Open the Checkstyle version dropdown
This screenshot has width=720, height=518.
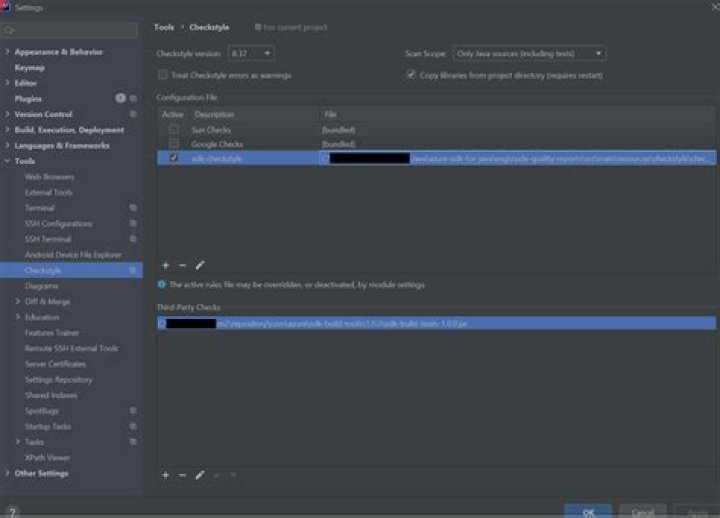(x=251, y=53)
